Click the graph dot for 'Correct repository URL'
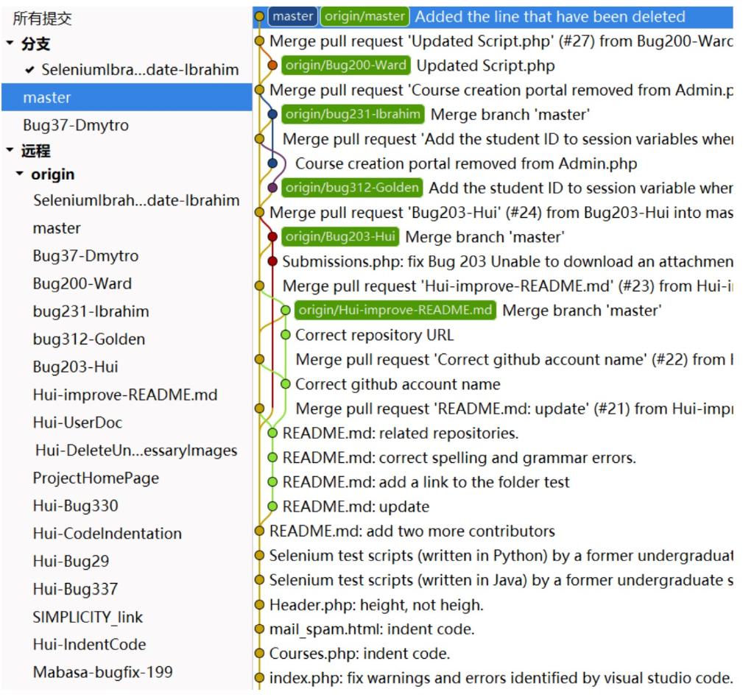Screen dimensions: 754x700 click(x=286, y=335)
